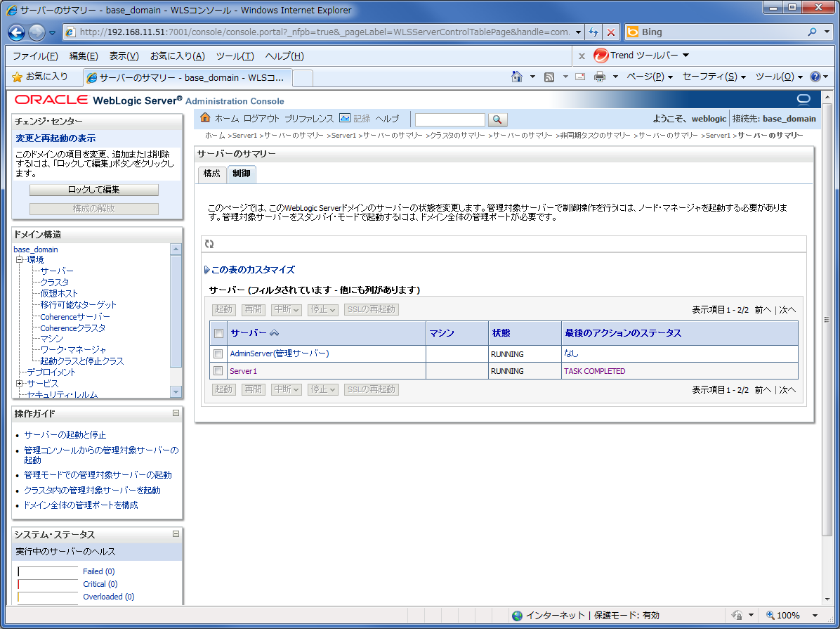Image resolution: width=840 pixels, height=629 pixels.
Task: Open the ページ(P) command bar dropdown
Action: (x=650, y=77)
